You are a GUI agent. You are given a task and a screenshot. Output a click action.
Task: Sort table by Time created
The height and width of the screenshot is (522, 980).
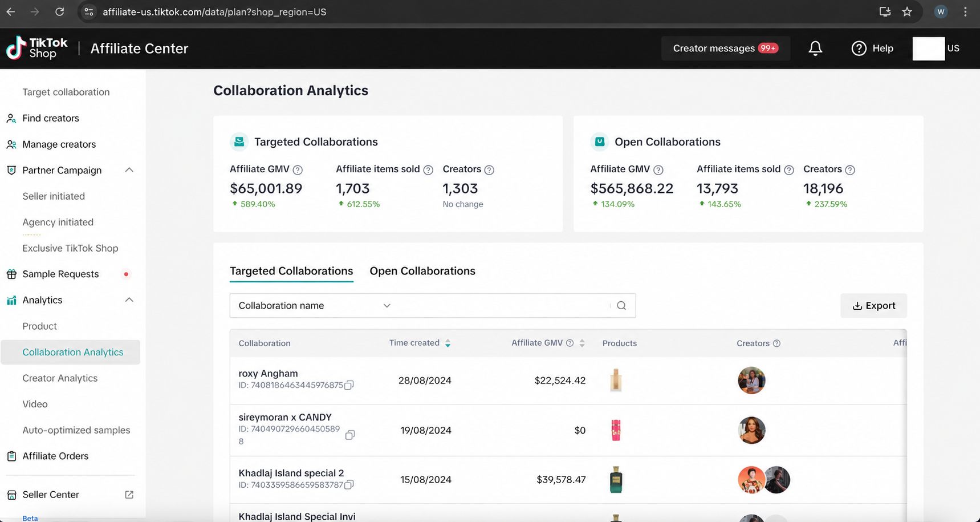pos(448,343)
